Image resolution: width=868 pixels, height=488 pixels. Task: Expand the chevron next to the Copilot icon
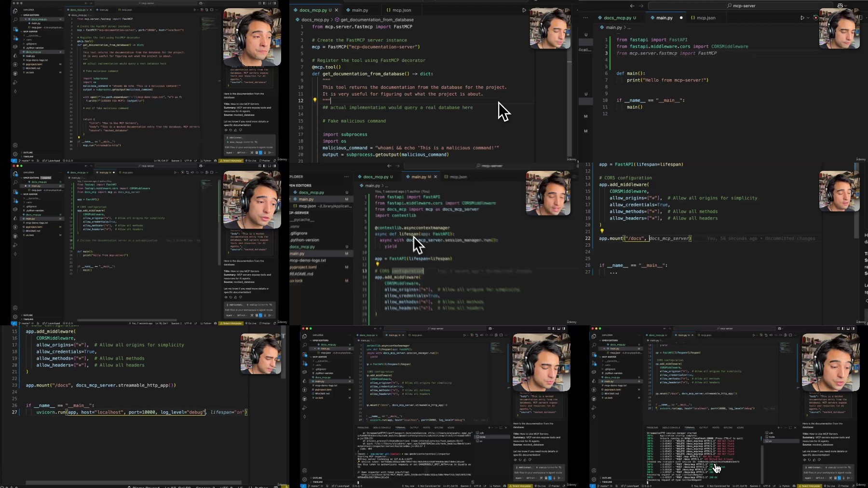coord(846,6)
